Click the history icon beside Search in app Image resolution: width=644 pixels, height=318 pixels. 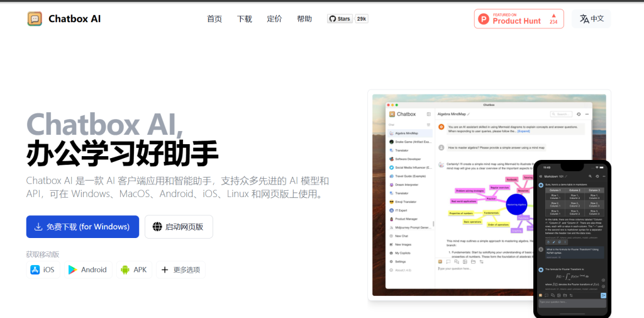579,114
